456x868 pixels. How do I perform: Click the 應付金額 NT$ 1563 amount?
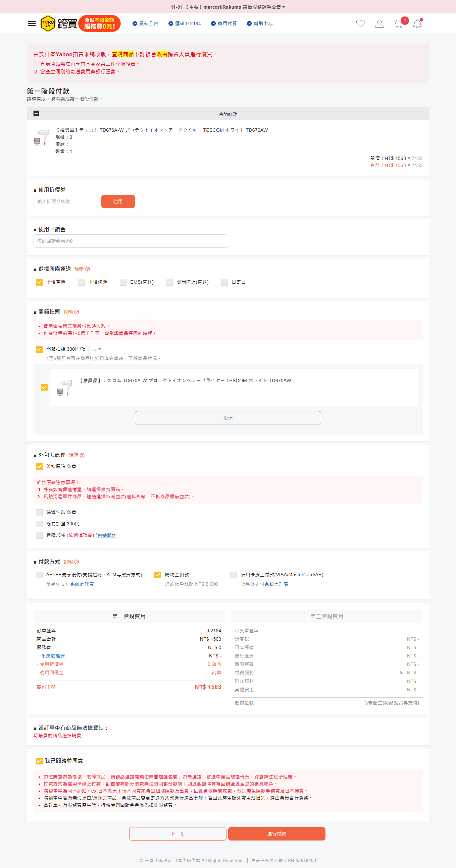[x=208, y=687]
